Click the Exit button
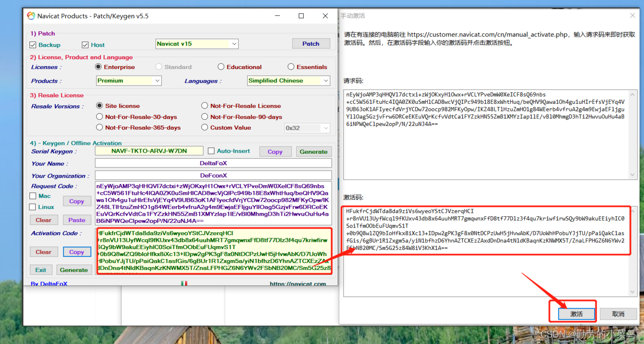The image size is (644, 344). pos(41,270)
